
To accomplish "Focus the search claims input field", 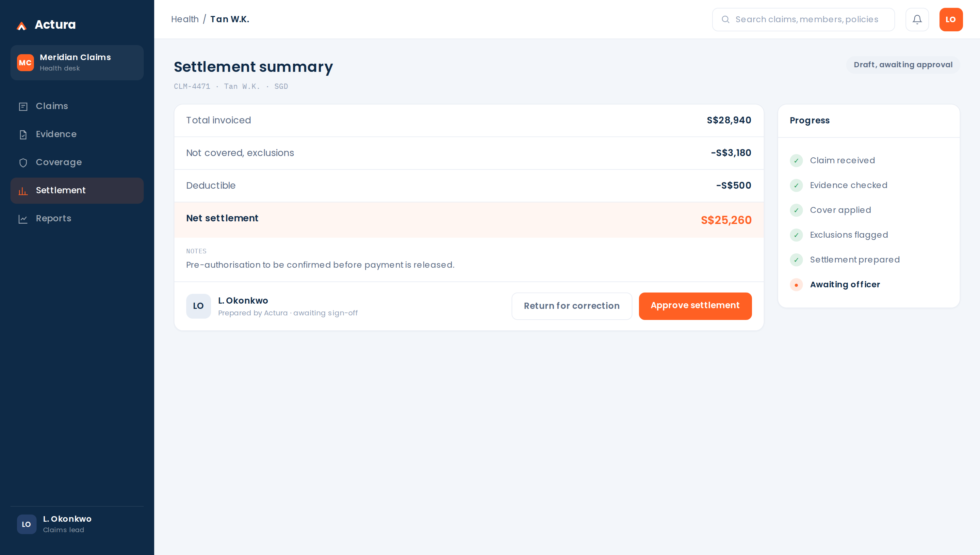I will 803,20.
